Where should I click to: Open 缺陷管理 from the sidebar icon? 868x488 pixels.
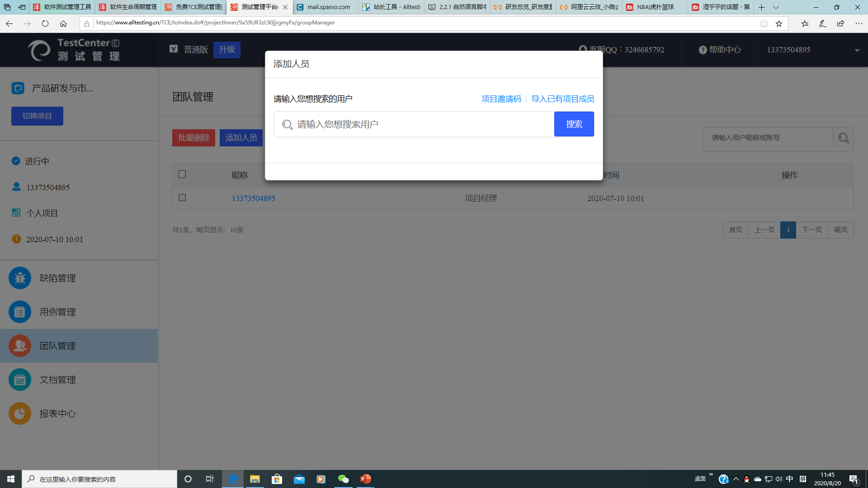[x=19, y=278]
